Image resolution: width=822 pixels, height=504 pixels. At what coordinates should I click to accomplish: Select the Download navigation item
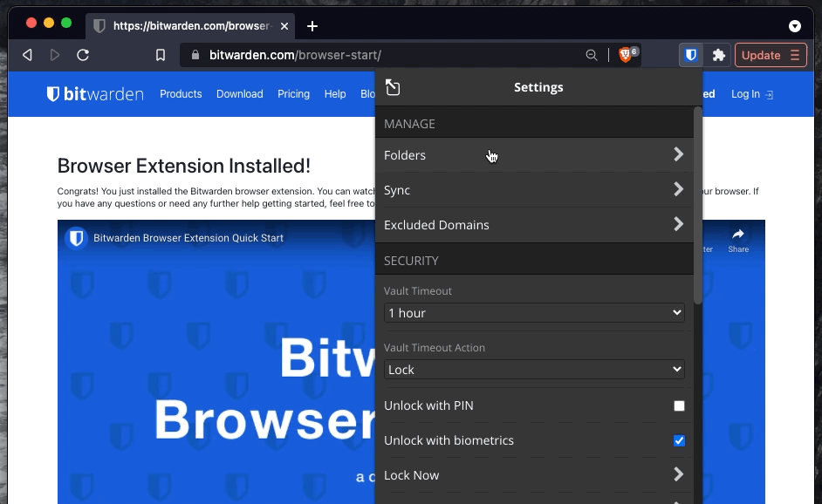tap(239, 94)
